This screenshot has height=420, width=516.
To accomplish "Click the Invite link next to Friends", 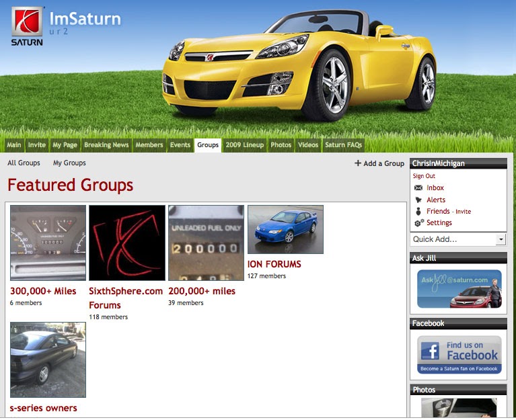I will pyautogui.click(x=463, y=212).
